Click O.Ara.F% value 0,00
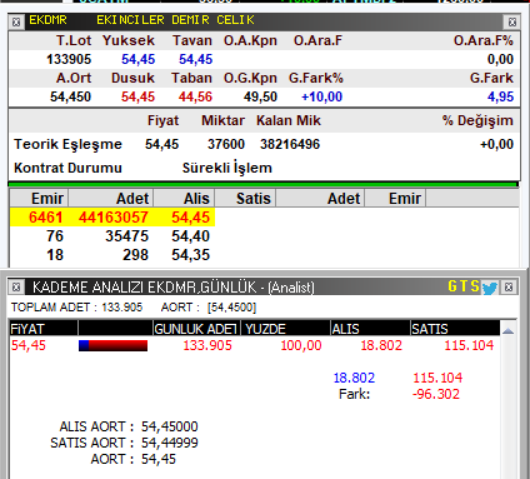Viewport: 530px width, 479px height. 501,59
